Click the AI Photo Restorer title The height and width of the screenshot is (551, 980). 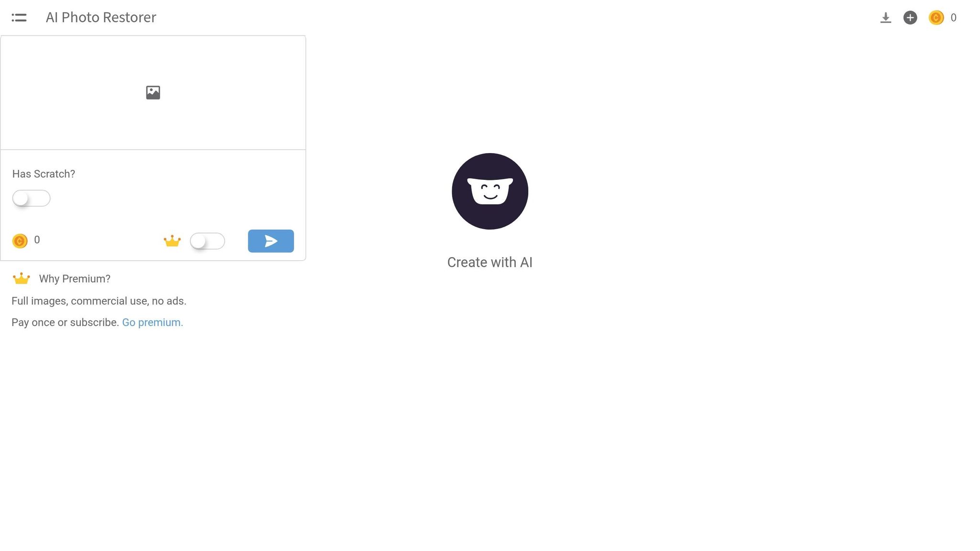(x=101, y=17)
